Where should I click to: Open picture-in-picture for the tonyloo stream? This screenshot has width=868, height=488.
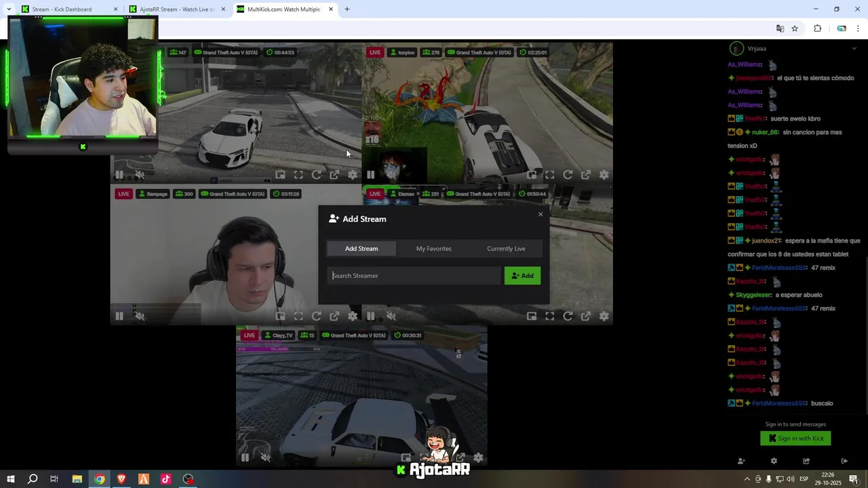[532, 175]
